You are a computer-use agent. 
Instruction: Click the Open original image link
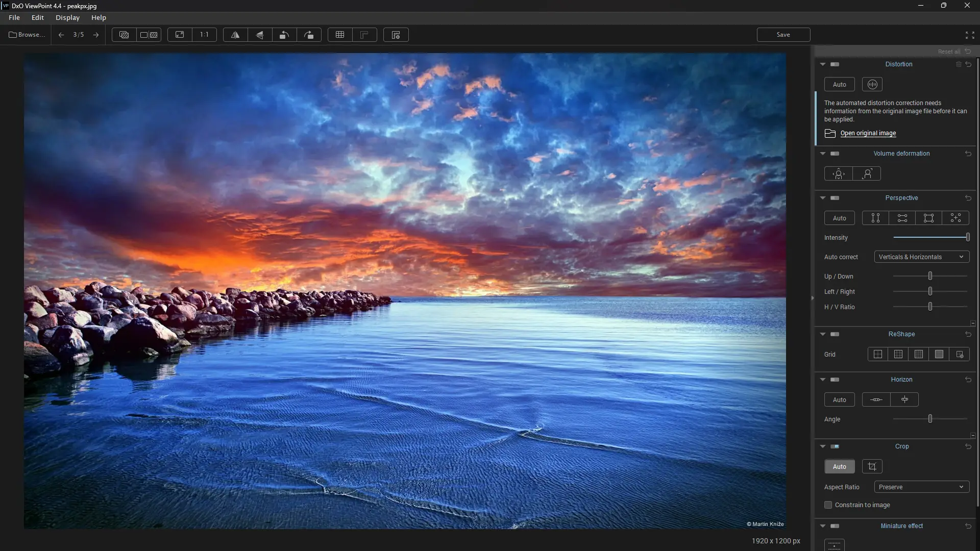pyautogui.click(x=868, y=133)
